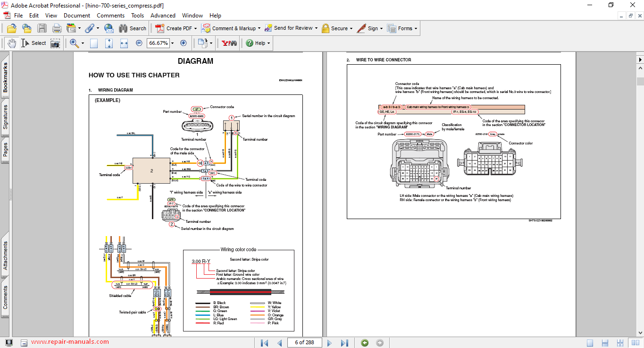Screen dimensions: 644x348
Task: Click the Open file folder icon
Action: (12, 28)
